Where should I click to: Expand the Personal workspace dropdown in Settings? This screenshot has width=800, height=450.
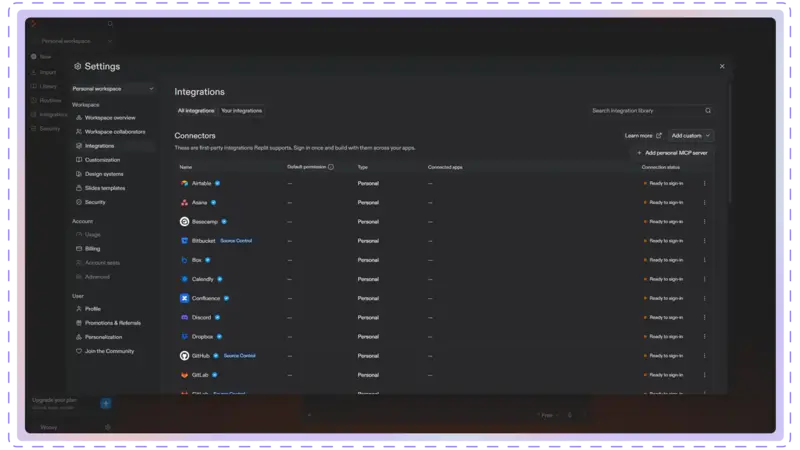[112, 89]
